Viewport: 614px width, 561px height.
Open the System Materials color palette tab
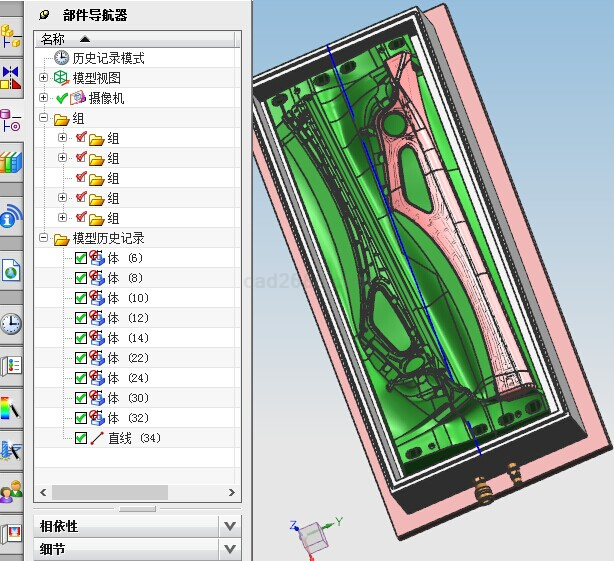point(11,408)
